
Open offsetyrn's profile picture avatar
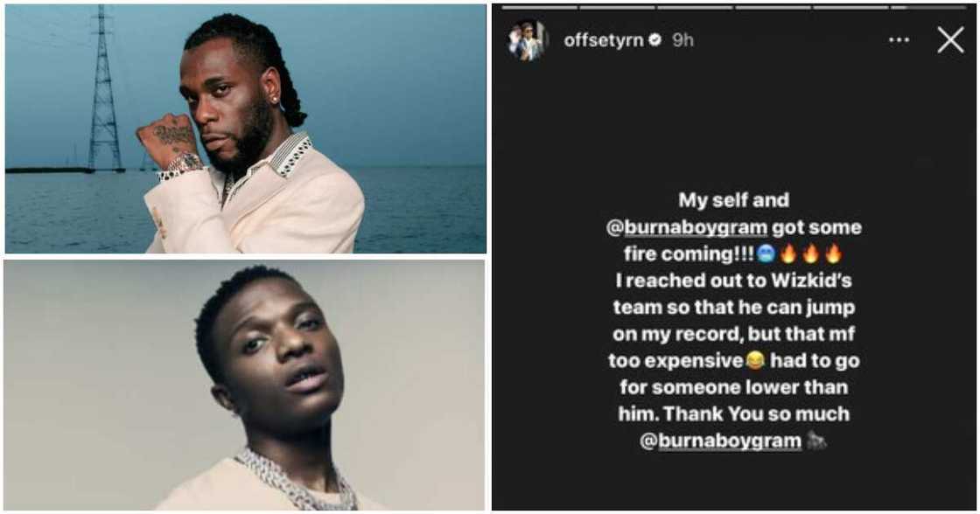[527, 40]
